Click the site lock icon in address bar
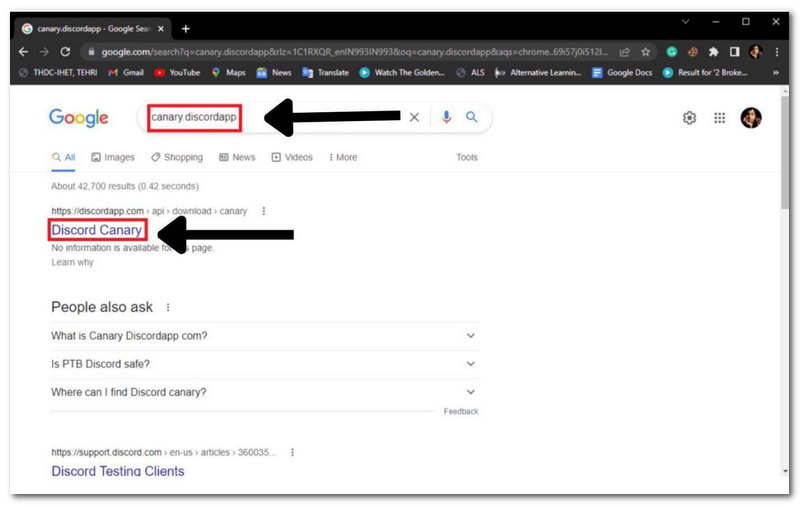 pyautogui.click(x=91, y=52)
